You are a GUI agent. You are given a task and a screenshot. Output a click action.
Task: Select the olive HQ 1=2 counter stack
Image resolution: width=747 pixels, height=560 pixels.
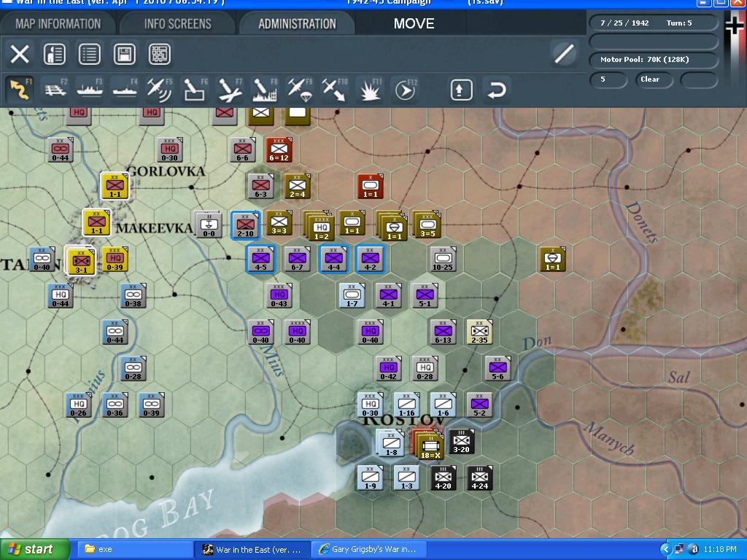pos(321,227)
